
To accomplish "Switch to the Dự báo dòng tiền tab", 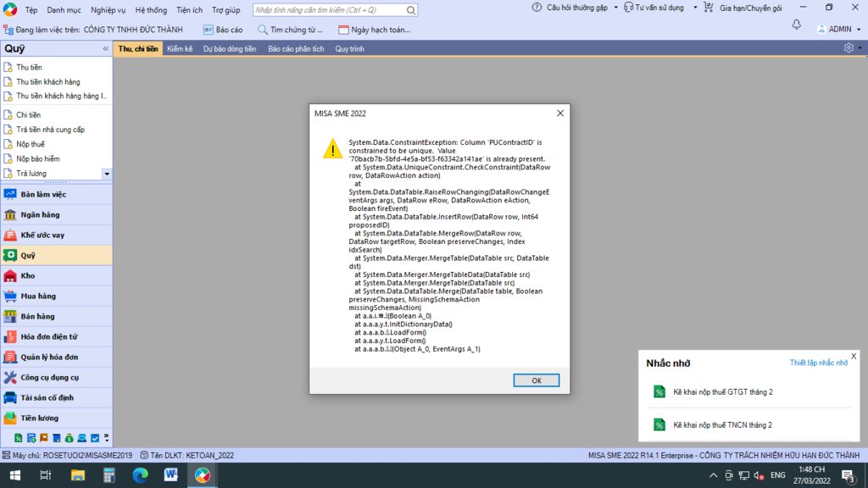I will pos(229,48).
